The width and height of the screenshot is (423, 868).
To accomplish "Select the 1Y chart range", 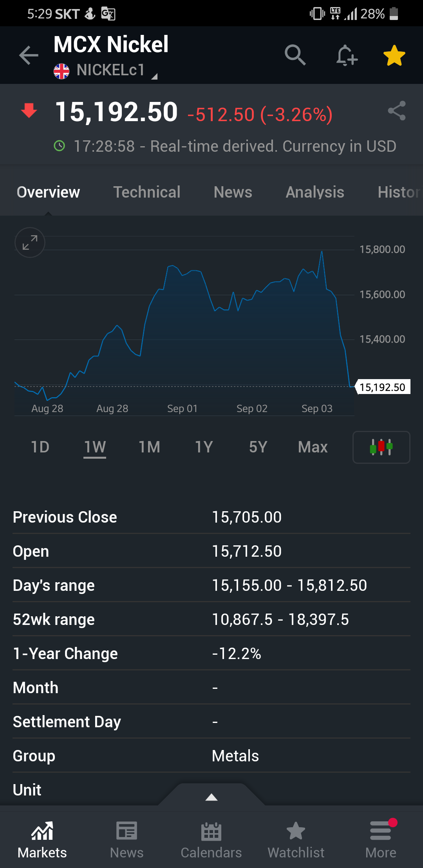I will pos(204,447).
